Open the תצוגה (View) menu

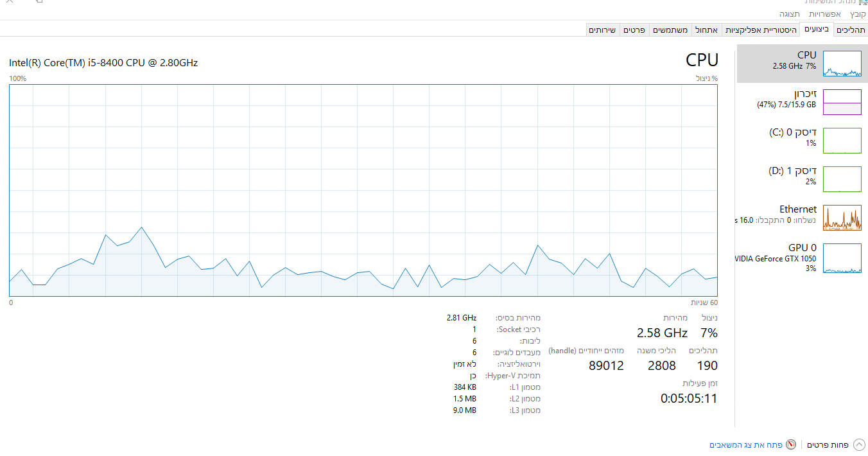click(790, 13)
